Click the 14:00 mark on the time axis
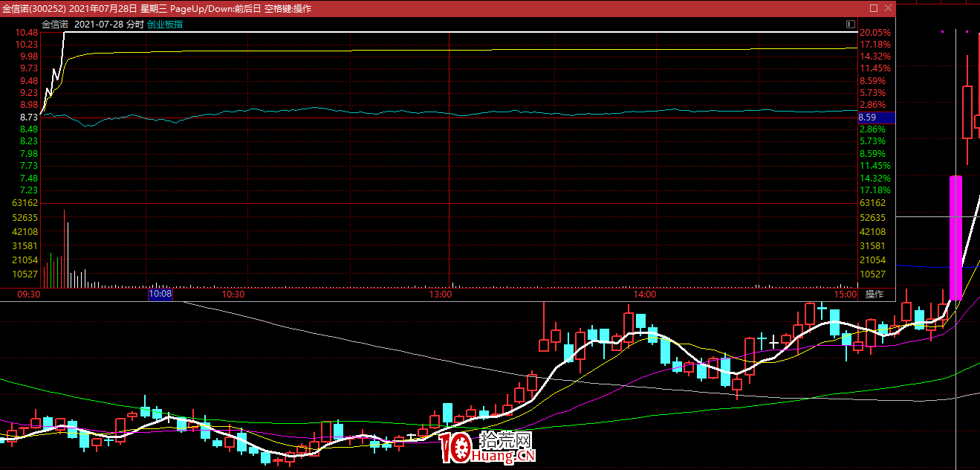This screenshot has width=980, height=470. (x=644, y=294)
